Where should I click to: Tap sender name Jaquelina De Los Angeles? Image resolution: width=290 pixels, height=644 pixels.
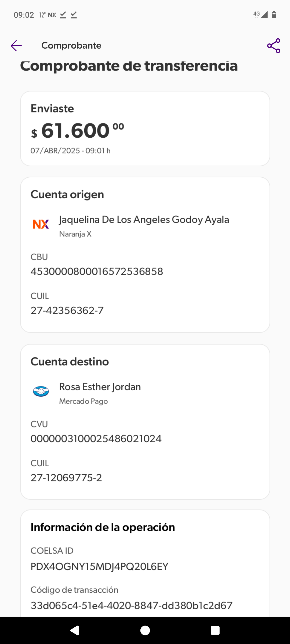144,220
